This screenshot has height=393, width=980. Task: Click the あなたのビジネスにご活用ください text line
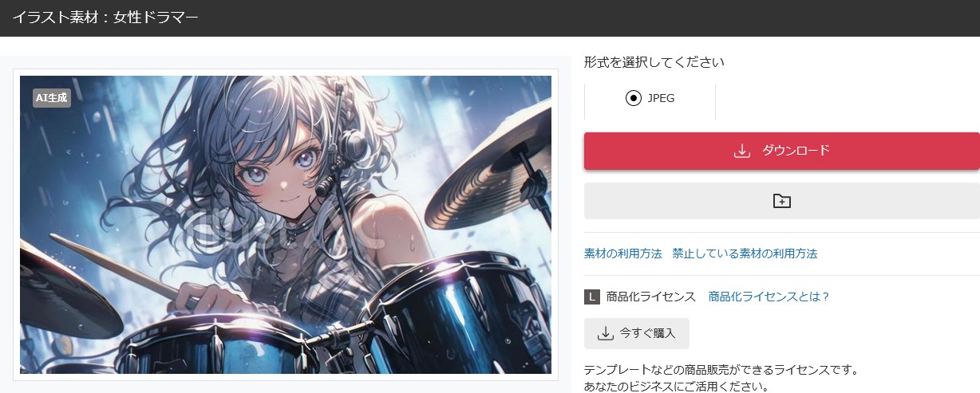(x=676, y=387)
